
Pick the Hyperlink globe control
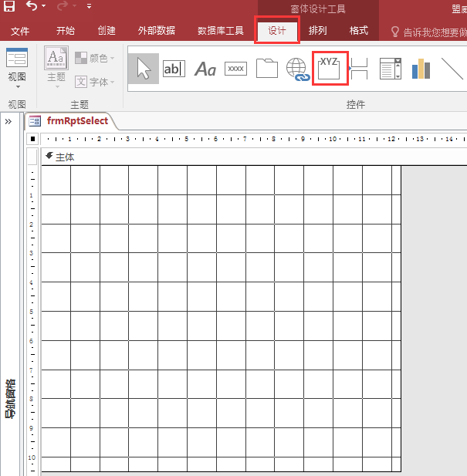(298, 69)
